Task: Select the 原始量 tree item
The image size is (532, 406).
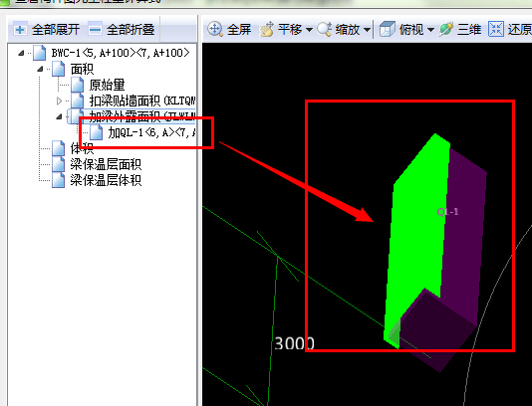Action: point(107,85)
